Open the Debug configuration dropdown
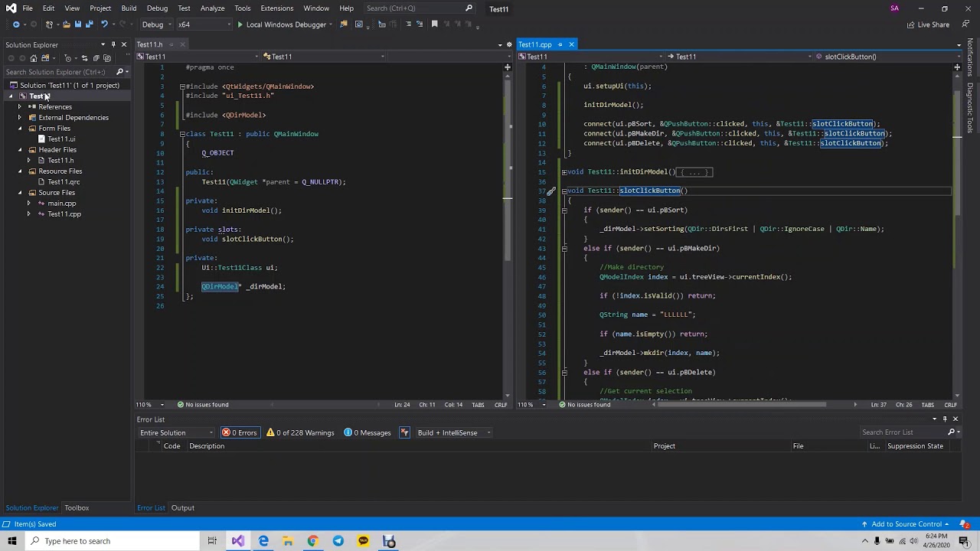This screenshot has width=980, height=551. click(x=157, y=24)
